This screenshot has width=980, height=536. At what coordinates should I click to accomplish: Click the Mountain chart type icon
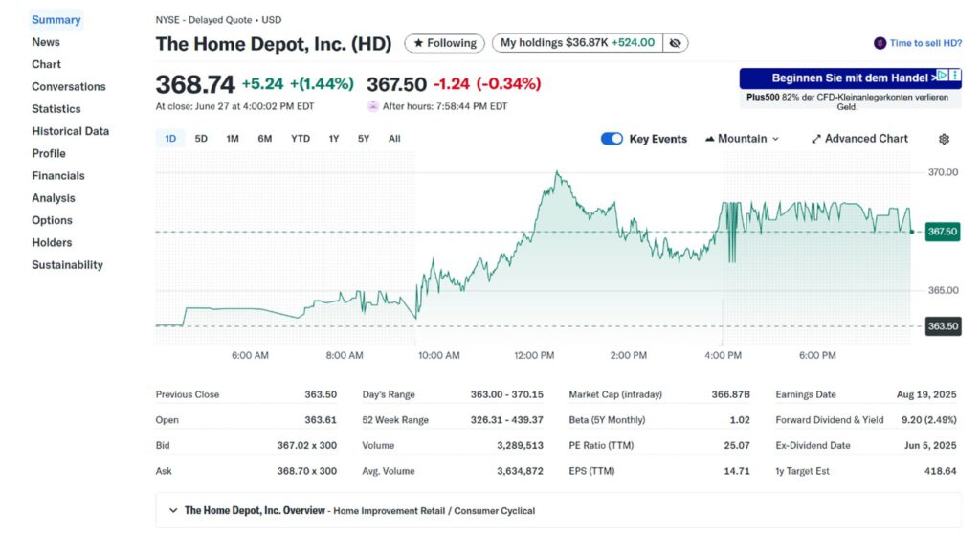coord(709,139)
